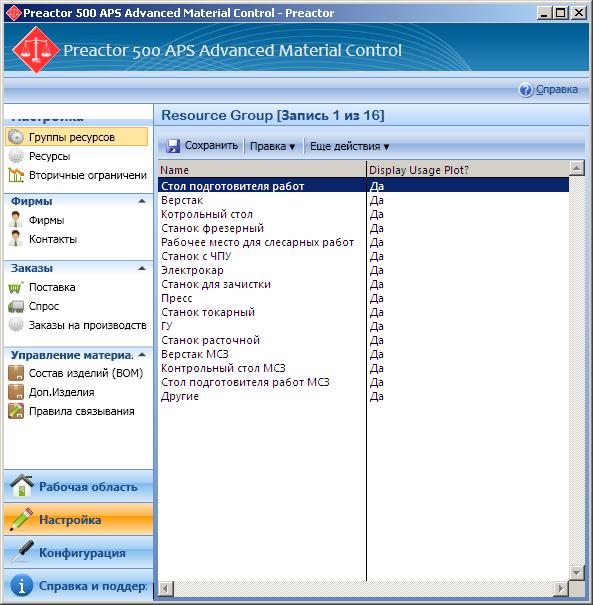
Task: Select row Стол подготовителя работ
Action: point(363,186)
